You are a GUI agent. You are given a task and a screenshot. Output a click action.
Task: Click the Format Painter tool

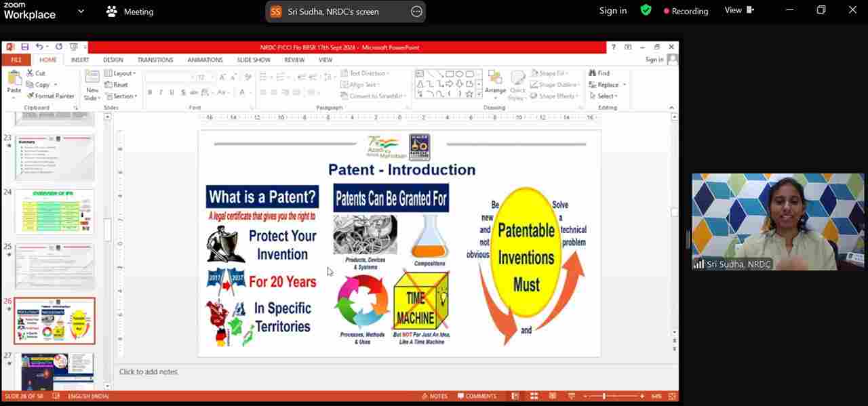coord(54,96)
